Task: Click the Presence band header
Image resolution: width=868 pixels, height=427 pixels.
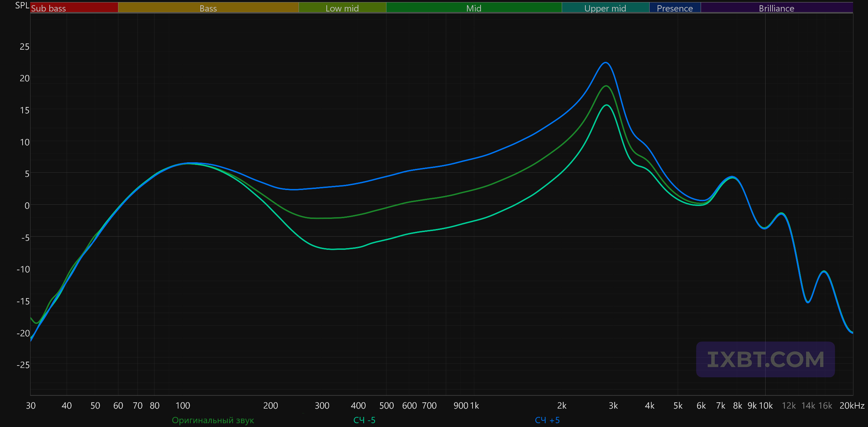Action: tap(675, 8)
